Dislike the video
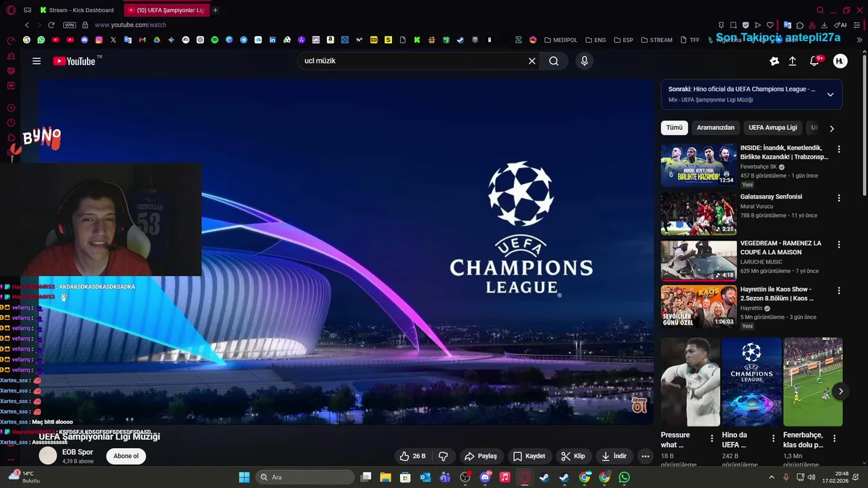The height and width of the screenshot is (488, 868). (x=443, y=456)
